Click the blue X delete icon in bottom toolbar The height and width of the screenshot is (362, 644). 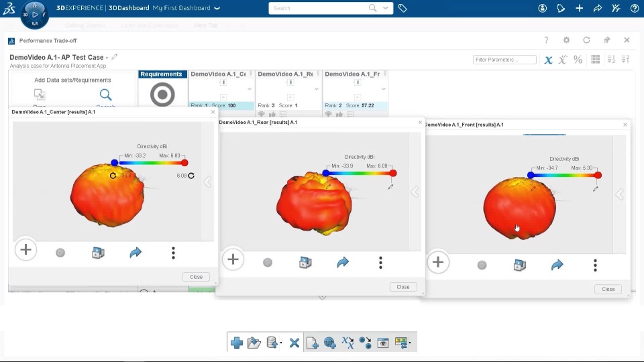pyautogui.click(x=294, y=343)
